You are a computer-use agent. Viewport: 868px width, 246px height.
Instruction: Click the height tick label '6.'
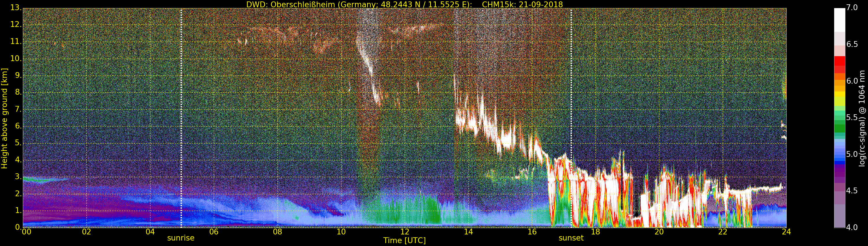pos(18,126)
